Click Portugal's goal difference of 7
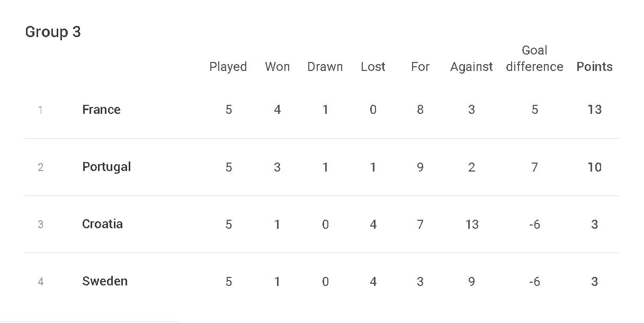The width and height of the screenshot is (644, 323). click(x=534, y=167)
